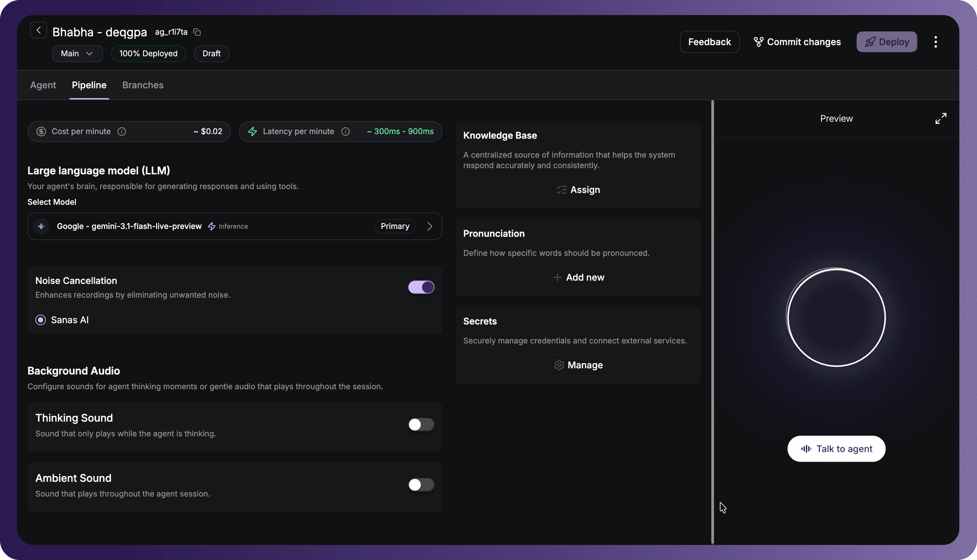977x560 pixels.
Task: Click the Select Model label
Action: (x=52, y=202)
